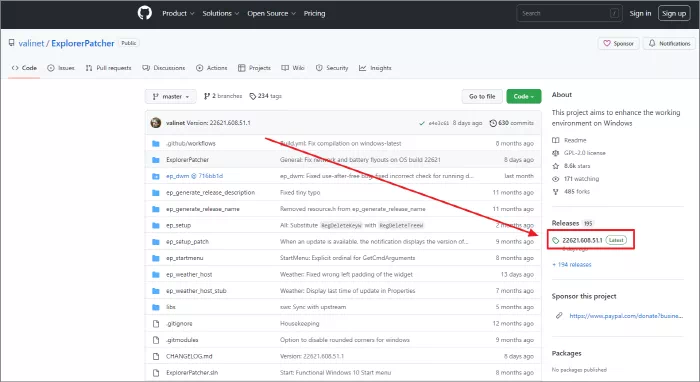Open the master branch dropdown
This screenshot has height=382, width=700.
[171, 96]
